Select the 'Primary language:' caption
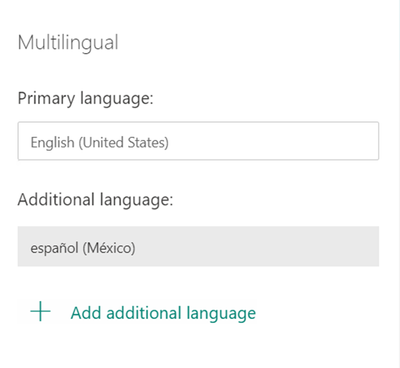 click(85, 99)
